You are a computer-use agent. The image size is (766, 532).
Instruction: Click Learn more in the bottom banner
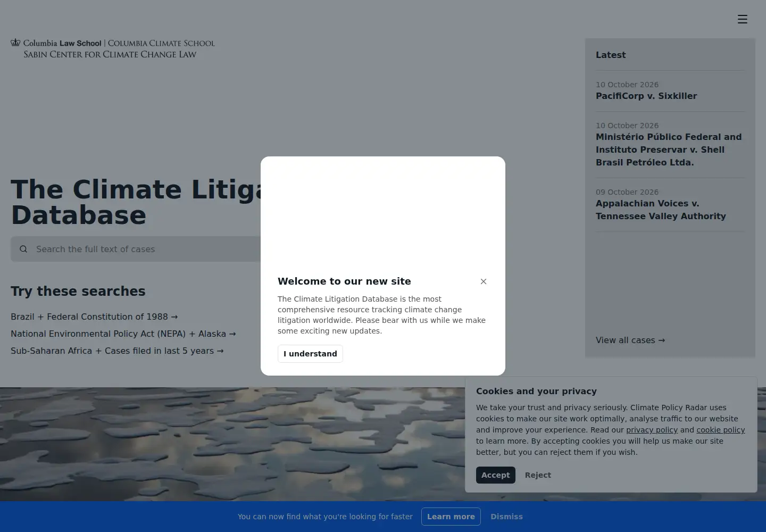(451, 517)
